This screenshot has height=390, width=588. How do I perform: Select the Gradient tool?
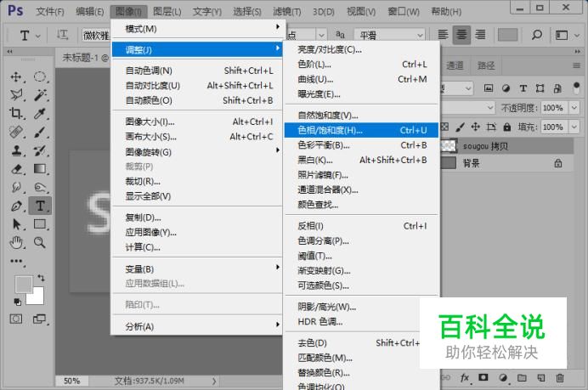(x=40, y=169)
